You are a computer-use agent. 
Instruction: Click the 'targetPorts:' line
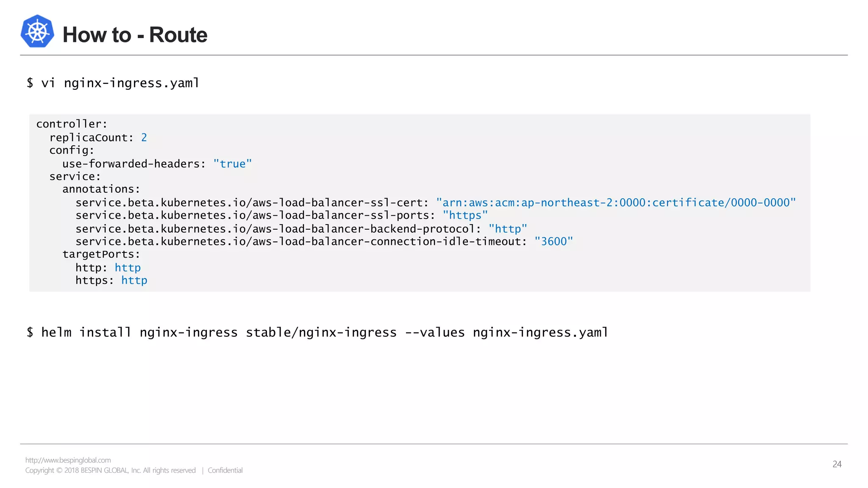(x=101, y=254)
